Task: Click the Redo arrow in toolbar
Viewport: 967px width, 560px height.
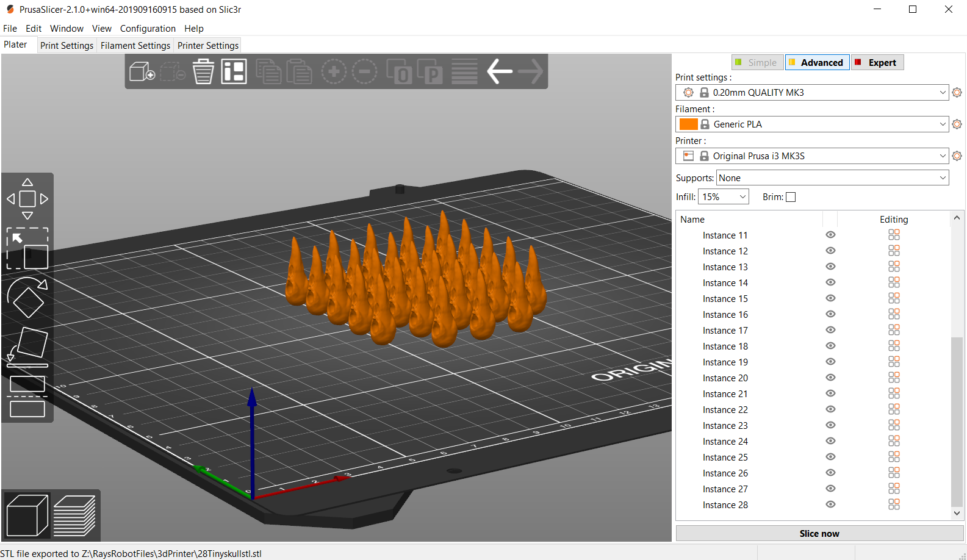Action: (x=530, y=72)
